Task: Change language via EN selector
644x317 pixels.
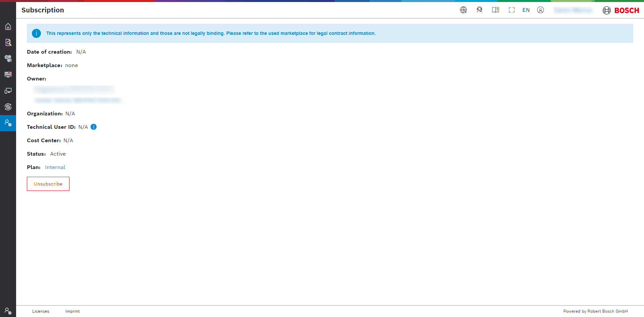Action: (x=526, y=10)
